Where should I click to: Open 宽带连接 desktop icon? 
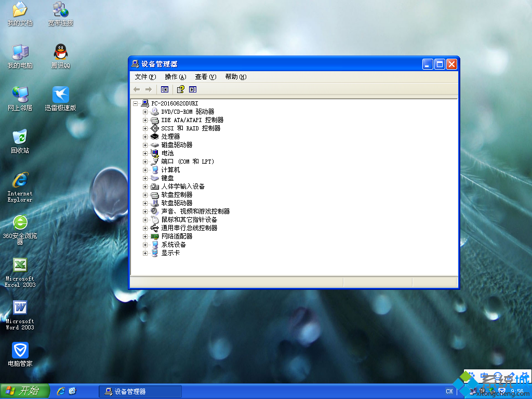point(61,14)
